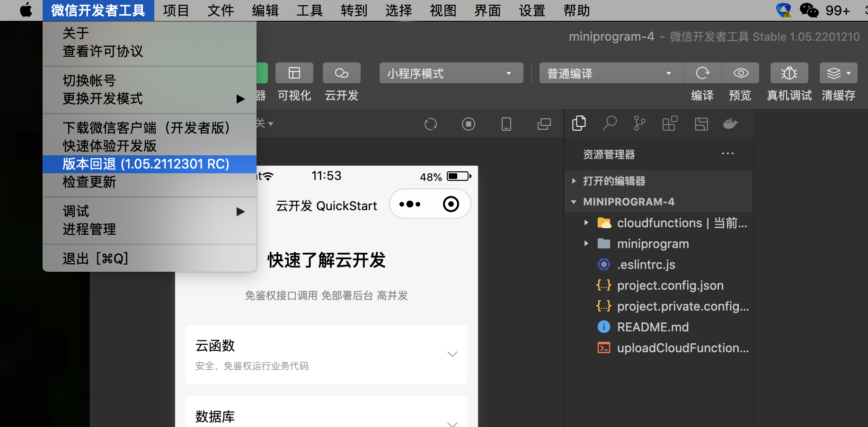Open the extensions blocks icon
The width and height of the screenshot is (868, 427).
(670, 124)
